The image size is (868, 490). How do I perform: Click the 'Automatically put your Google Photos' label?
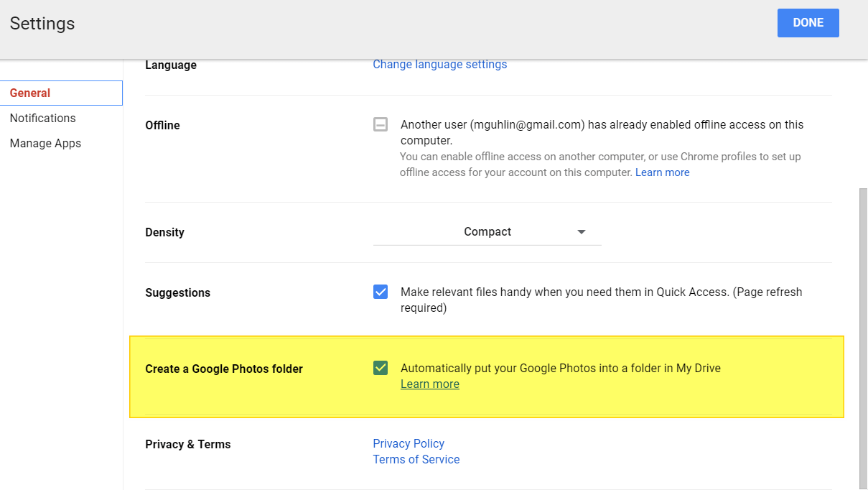(x=560, y=369)
